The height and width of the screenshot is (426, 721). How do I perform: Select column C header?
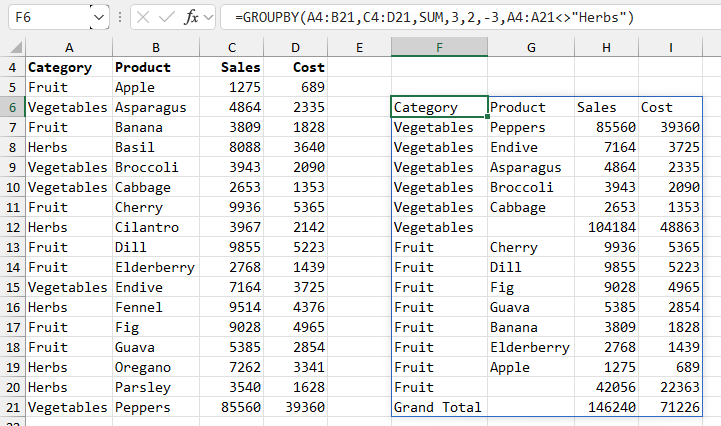coord(232,47)
